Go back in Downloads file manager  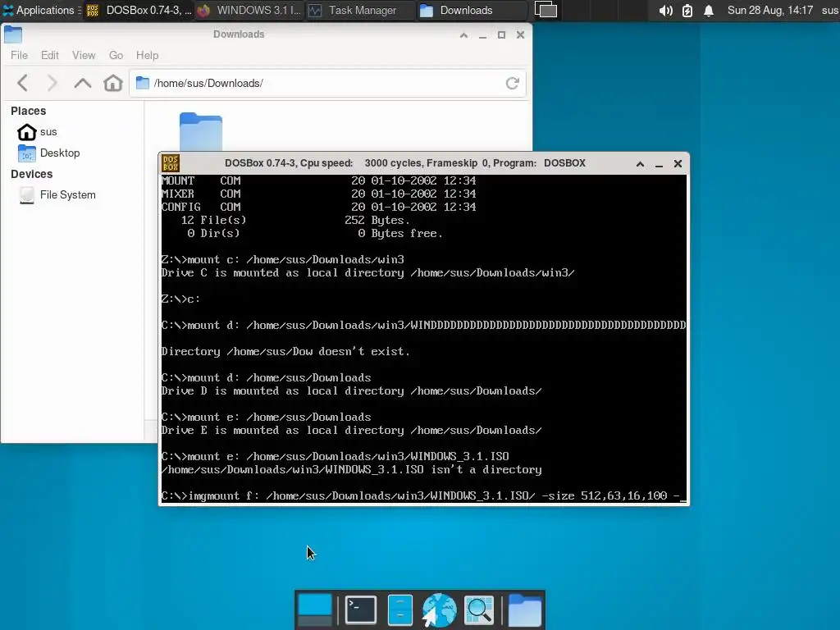click(x=22, y=83)
